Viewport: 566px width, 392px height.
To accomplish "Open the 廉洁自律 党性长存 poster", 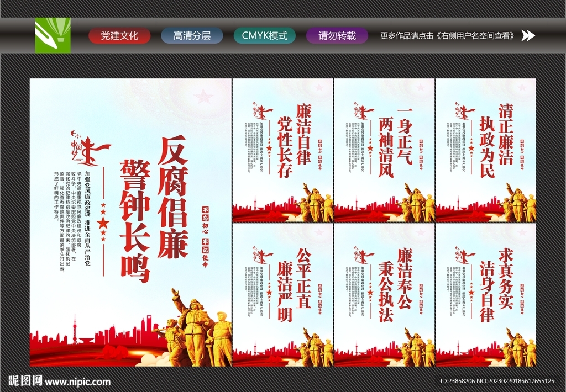I will click(x=282, y=150).
